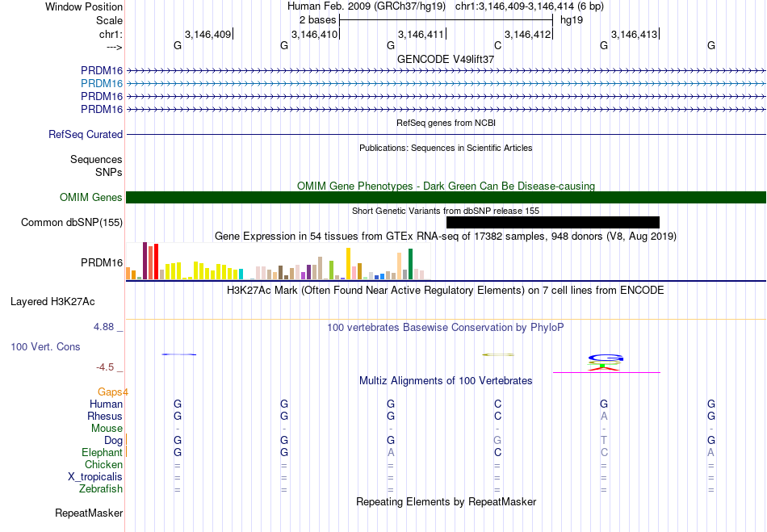
Task: Click the Gaps4 label
Action: (x=113, y=392)
